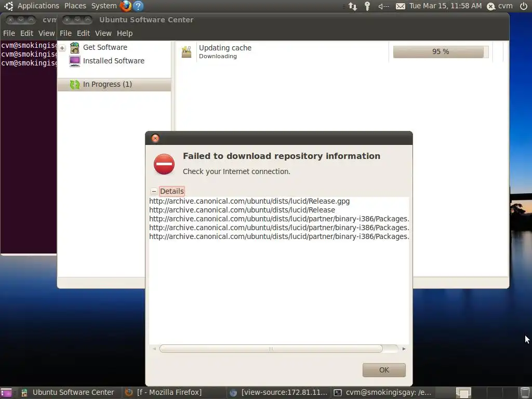Close the error dialog with red X

(155, 138)
